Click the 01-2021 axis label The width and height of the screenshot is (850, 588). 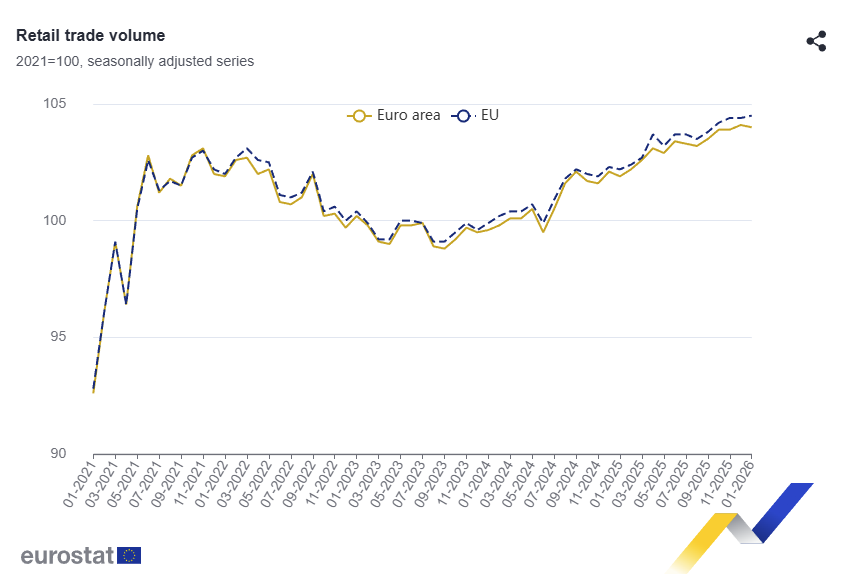79,484
